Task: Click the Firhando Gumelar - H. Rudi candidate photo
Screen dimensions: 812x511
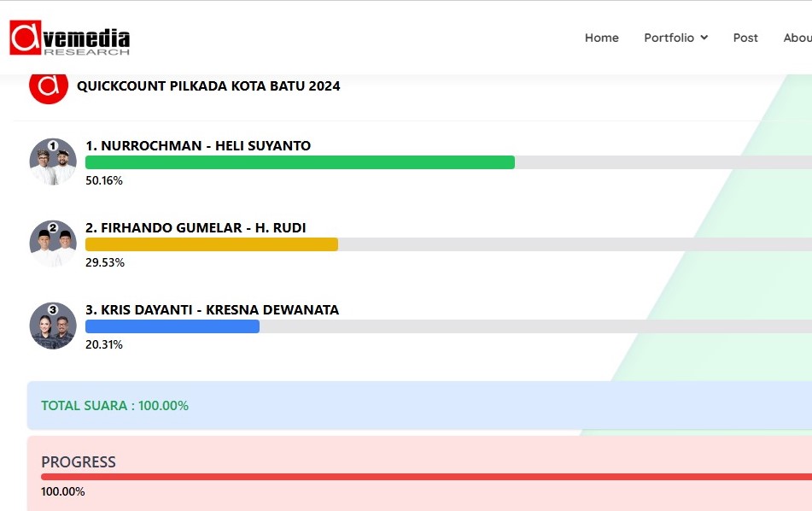Action: tap(53, 244)
